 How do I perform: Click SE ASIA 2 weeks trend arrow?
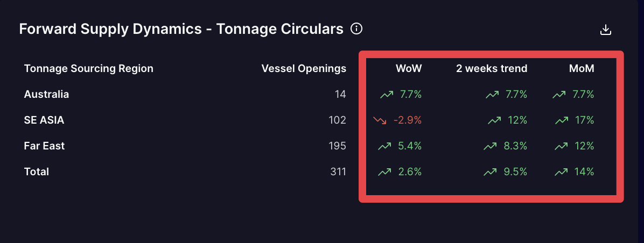[494, 120]
